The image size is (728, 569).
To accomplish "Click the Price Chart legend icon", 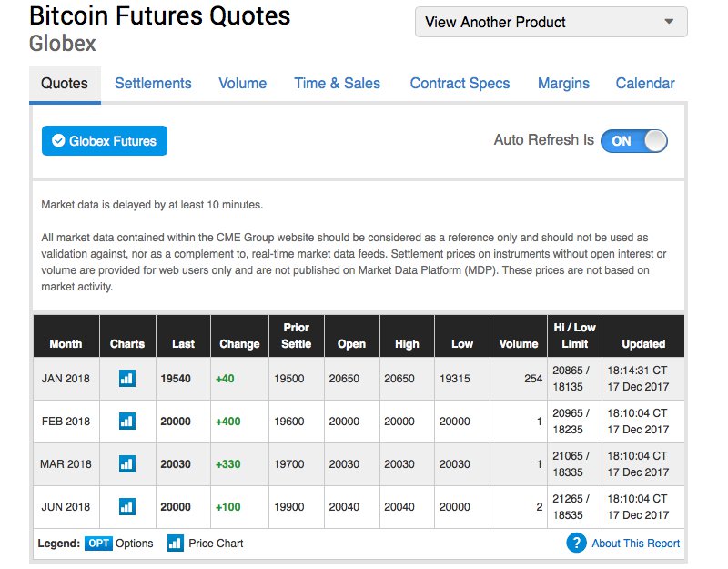I will [176, 544].
